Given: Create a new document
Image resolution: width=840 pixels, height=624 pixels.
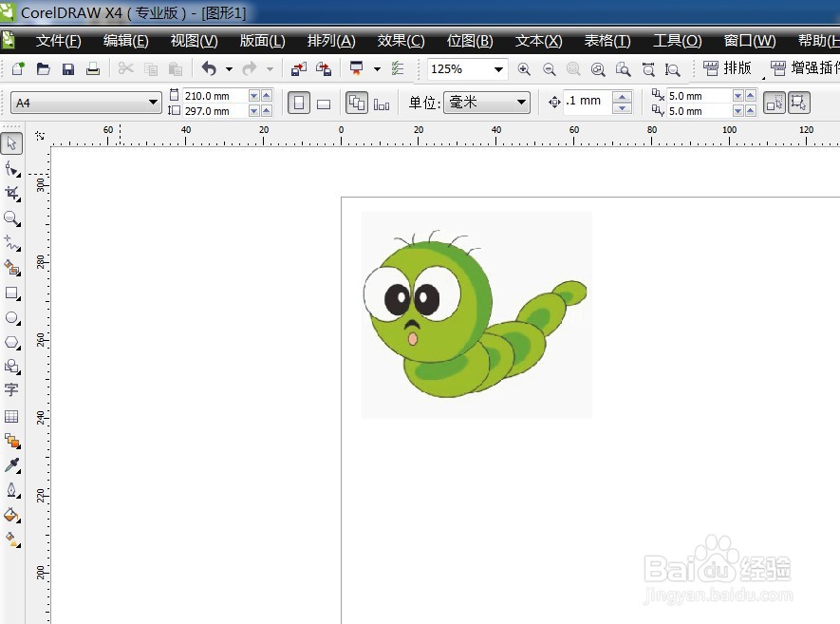Looking at the screenshot, I should coord(18,68).
